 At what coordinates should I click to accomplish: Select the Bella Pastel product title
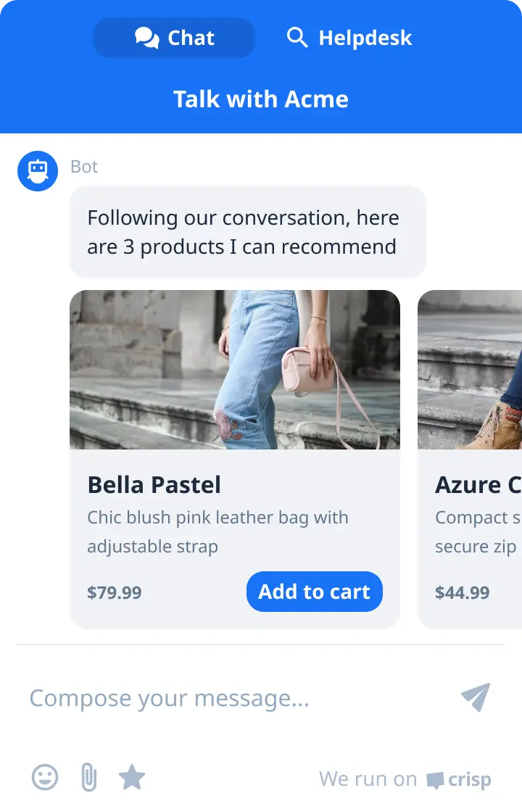pos(154,484)
